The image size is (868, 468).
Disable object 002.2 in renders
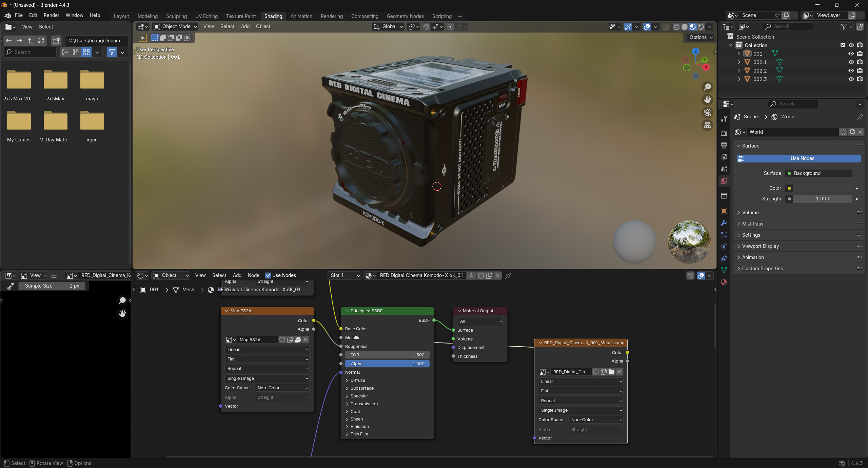860,71
